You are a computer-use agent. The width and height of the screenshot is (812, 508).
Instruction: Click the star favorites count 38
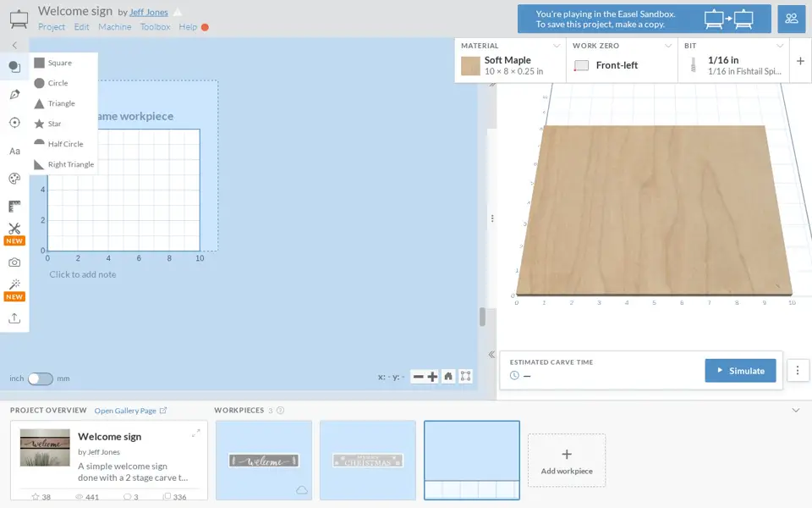(x=41, y=497)
